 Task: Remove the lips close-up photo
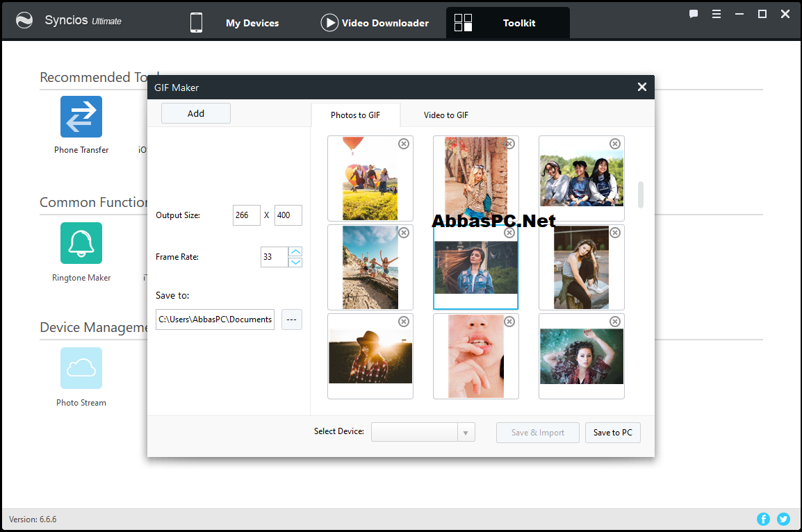point(509,322)
